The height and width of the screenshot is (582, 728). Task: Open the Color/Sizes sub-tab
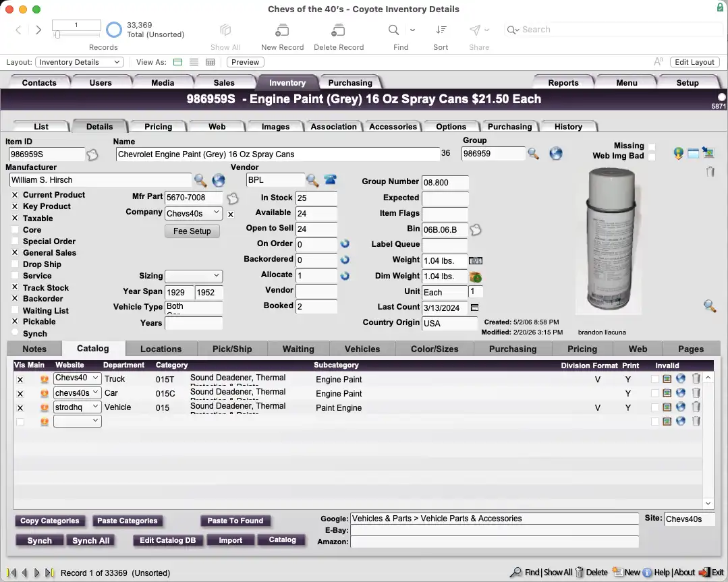pyautogui.click(x=435, y=349)
